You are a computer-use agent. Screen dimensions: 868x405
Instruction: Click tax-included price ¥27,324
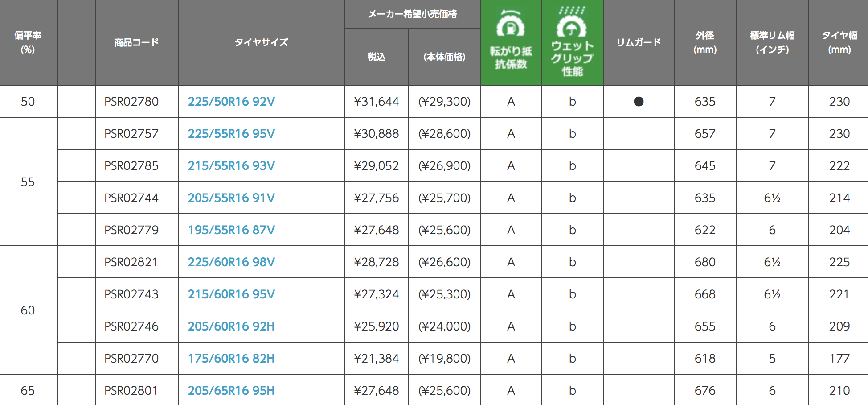pyautogui.click(x=377, y=294)
